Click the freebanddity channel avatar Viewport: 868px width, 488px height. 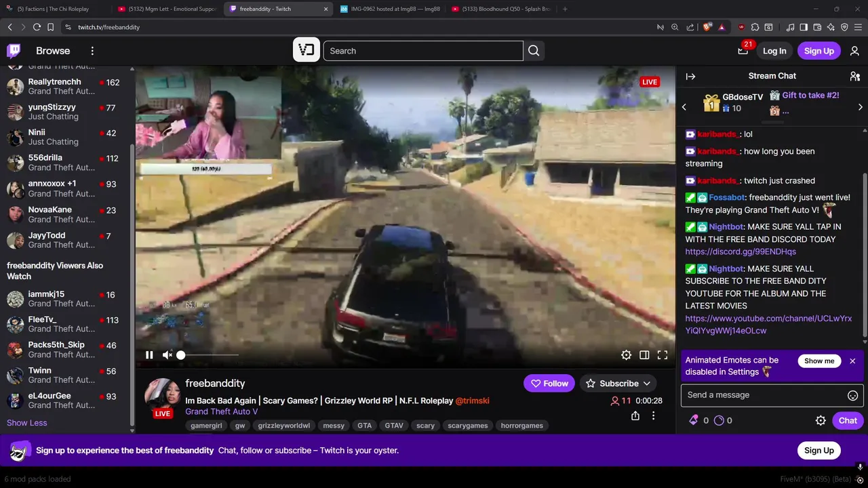pyautogui.click(x=163, y=396)
